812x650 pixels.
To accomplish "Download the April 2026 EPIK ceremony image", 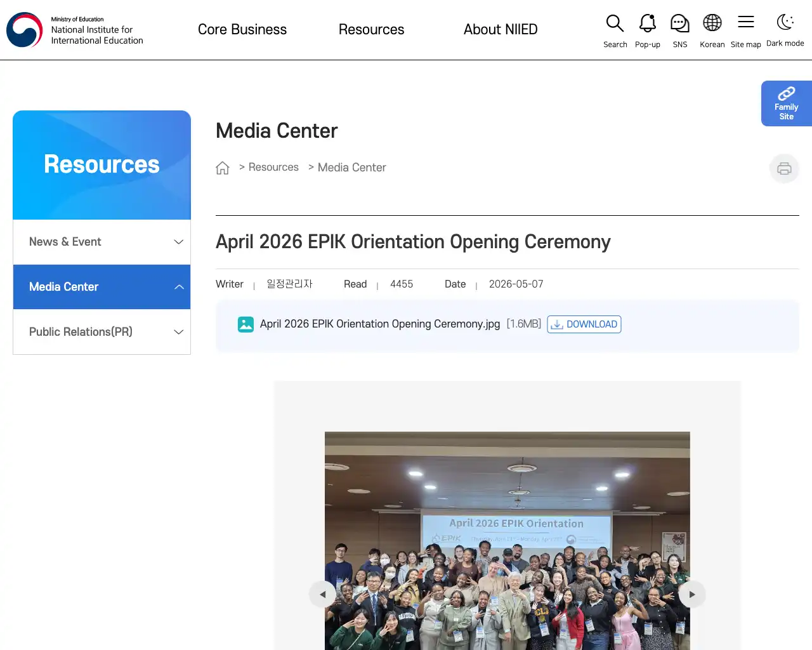I will click(584, 324).
